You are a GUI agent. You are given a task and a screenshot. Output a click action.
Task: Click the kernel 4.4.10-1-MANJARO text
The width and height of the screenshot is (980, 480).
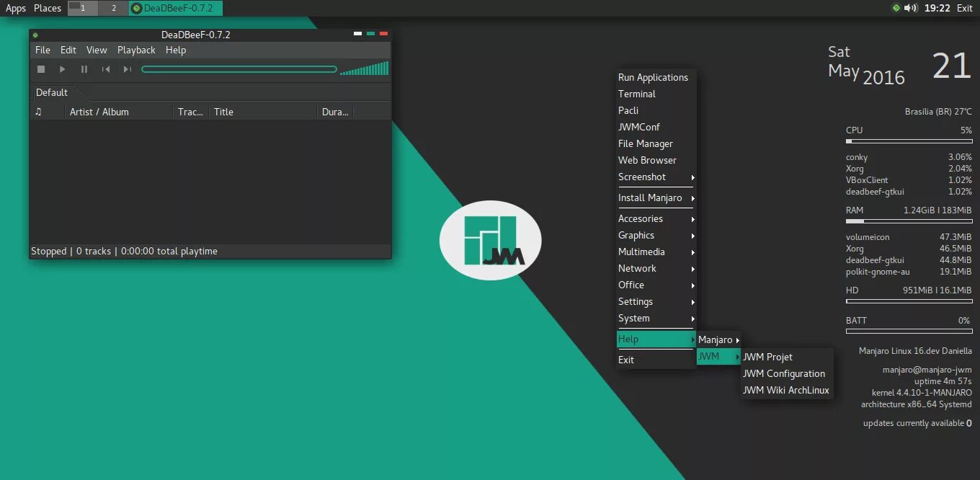coord(922,393)
